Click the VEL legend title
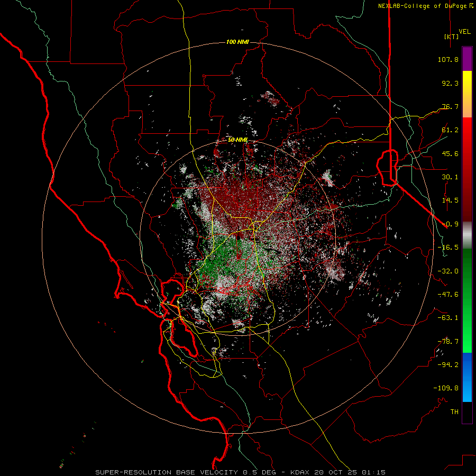 click(464, 32)
